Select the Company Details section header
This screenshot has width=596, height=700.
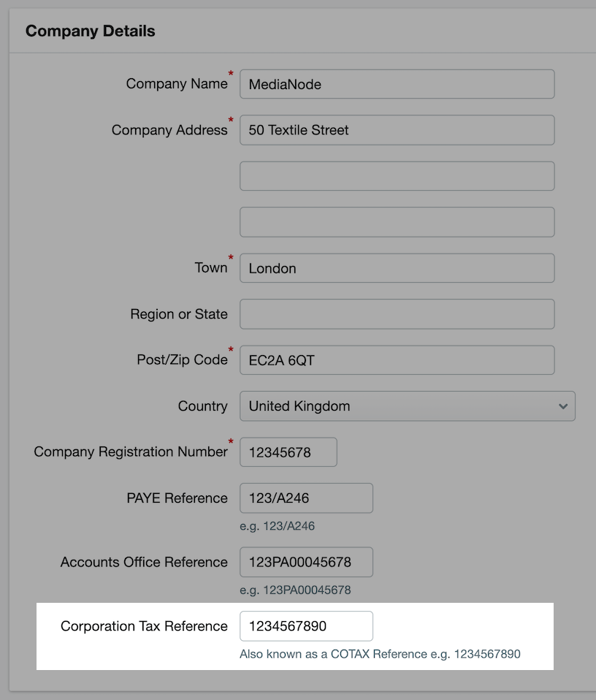coord(90,31)
